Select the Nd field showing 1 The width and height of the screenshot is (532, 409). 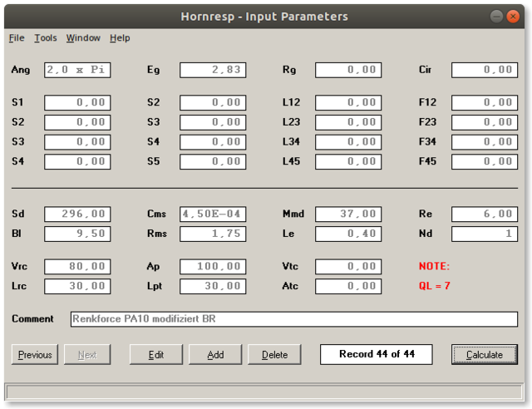tap(485, 234)
